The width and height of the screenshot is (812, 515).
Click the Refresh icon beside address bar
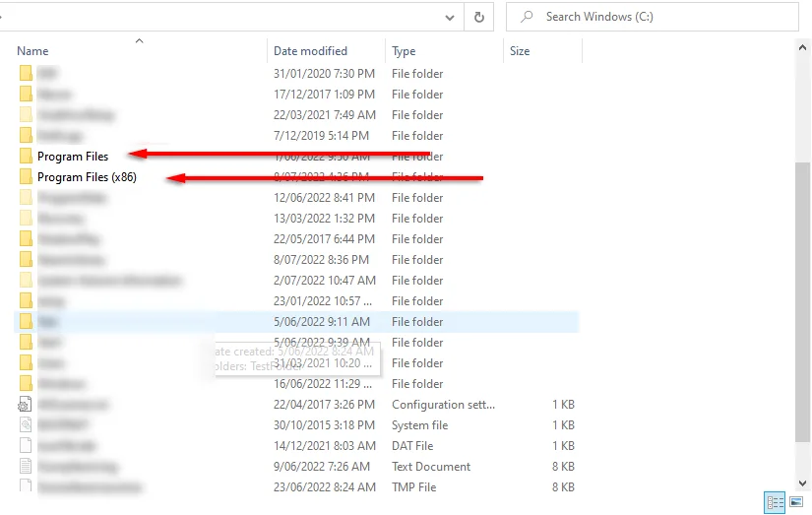pos(479,17)
